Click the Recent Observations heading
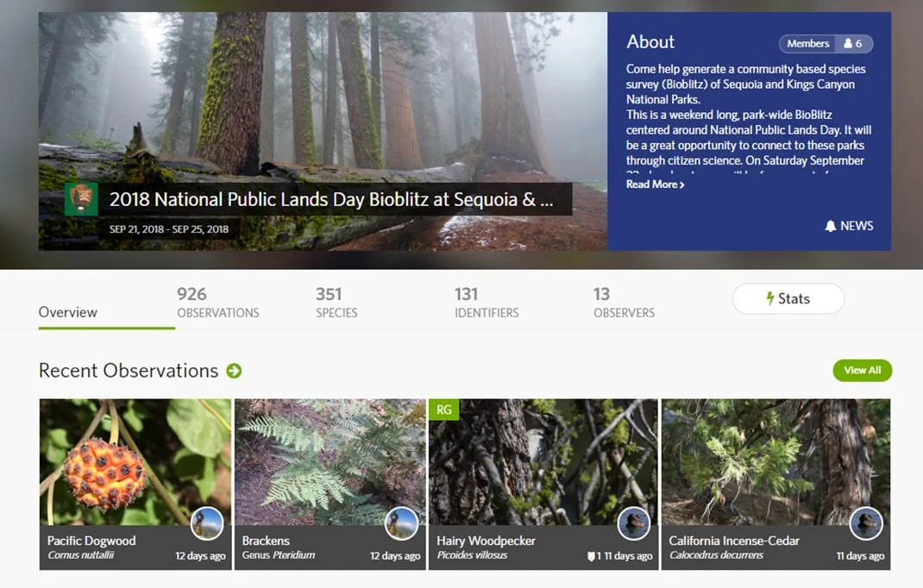 tap(129, 371)
